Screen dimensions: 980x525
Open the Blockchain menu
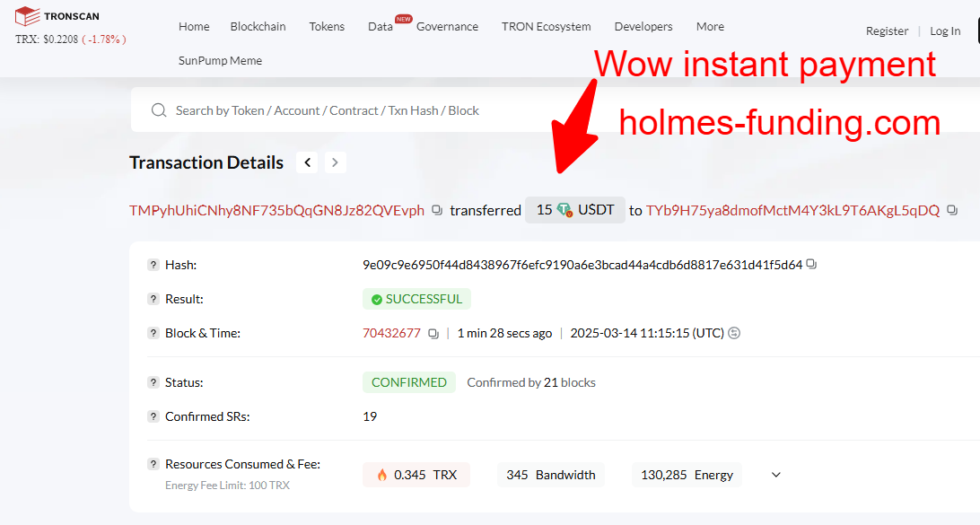[258, 26]
